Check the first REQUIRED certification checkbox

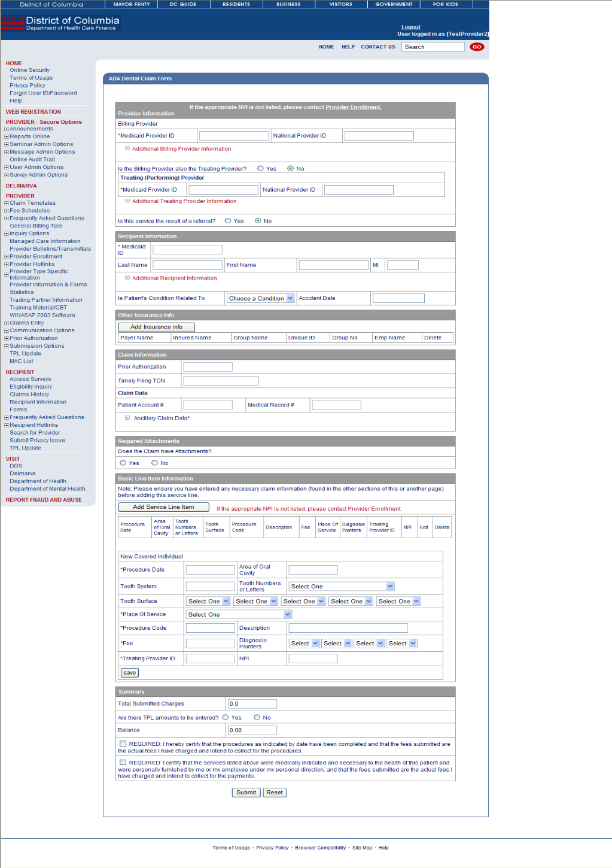(123, 743)
